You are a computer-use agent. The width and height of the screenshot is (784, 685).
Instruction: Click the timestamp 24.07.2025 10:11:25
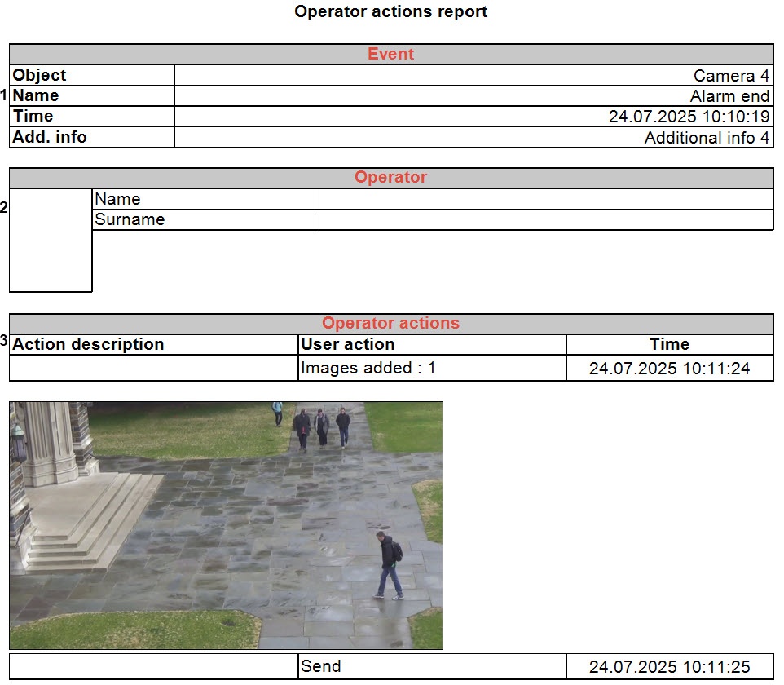[670, 667]
